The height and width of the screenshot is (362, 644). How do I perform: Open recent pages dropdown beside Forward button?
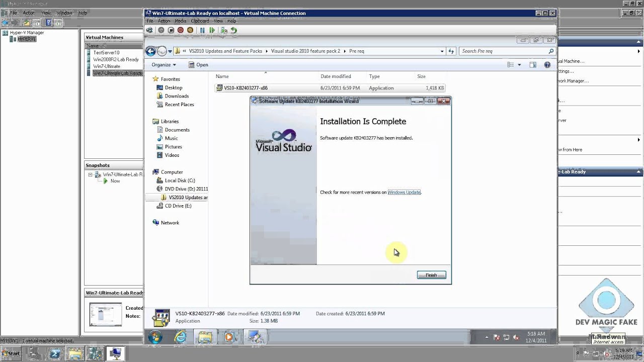171,51
